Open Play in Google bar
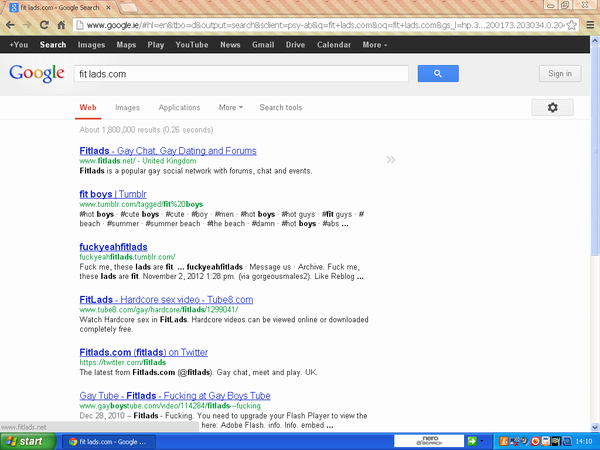This screenshot has height=450, width=600. pyautogui.click(x=156, y=45)
